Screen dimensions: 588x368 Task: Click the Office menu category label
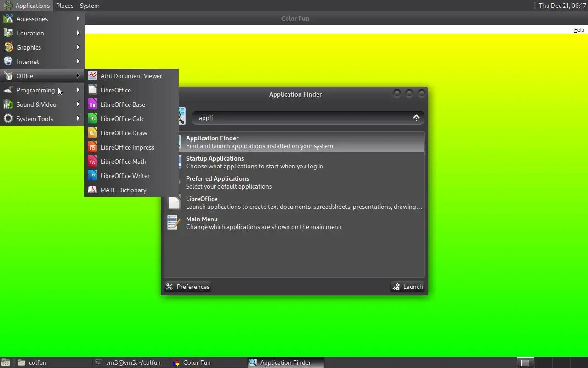point(25,76)
